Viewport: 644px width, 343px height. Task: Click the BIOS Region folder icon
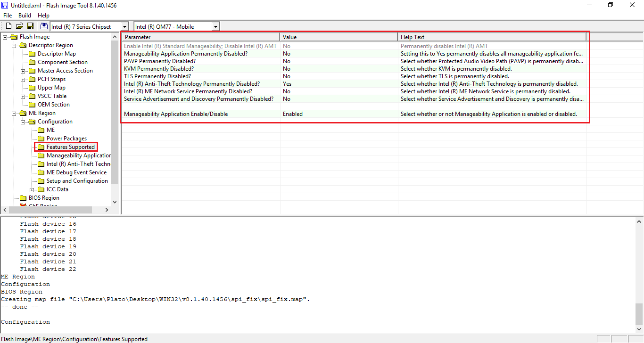pyautogui.click(x=23, y=198)
